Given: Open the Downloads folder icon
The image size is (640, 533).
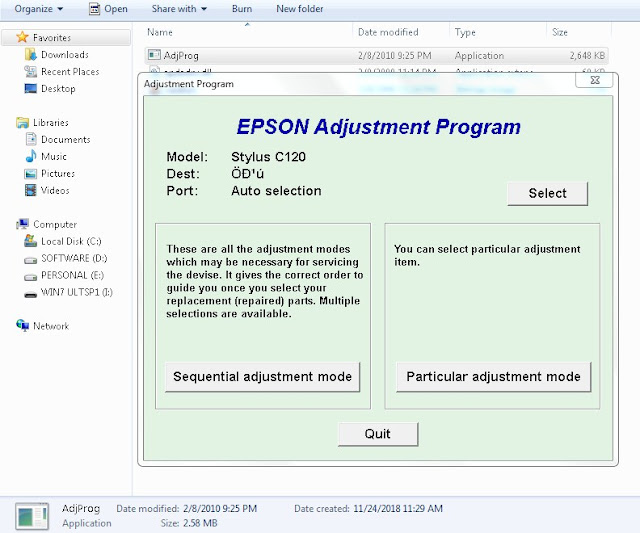Looking at the screenshot, I should pos(31,54).
